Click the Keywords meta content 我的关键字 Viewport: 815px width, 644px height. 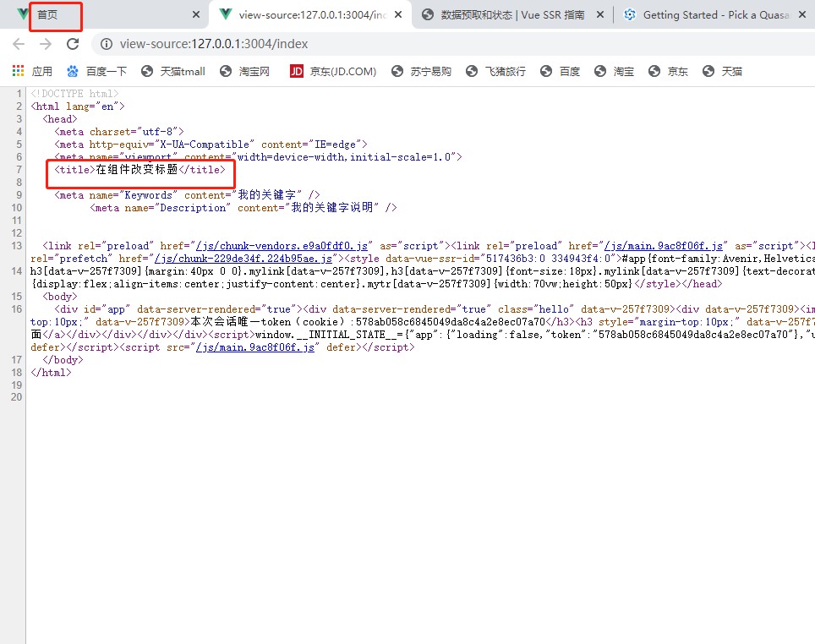266,195
